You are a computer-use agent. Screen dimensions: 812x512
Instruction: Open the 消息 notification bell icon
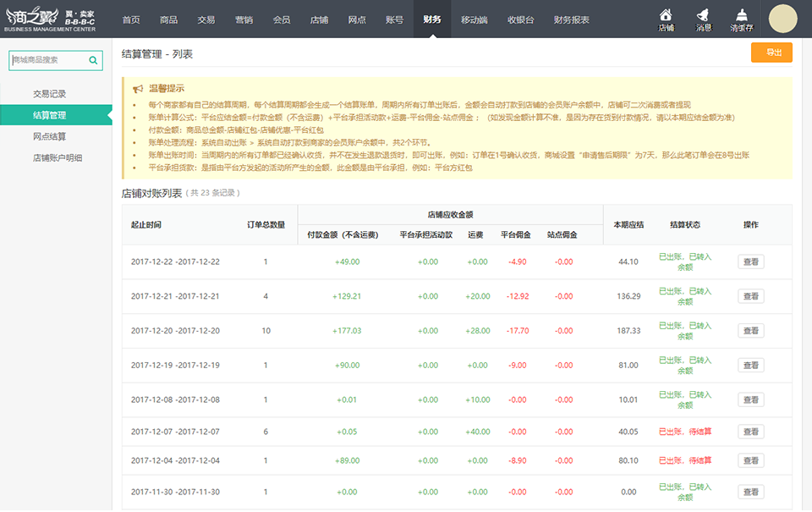[x=703, y=19]
